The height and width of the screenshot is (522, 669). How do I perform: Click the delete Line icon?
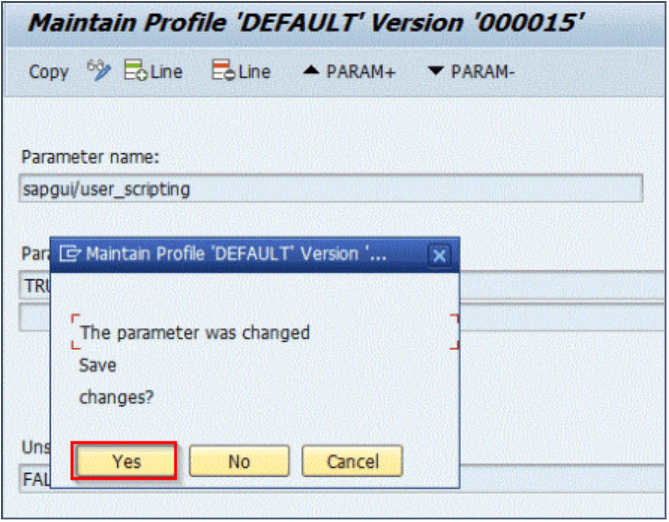(x=241, y=72)
